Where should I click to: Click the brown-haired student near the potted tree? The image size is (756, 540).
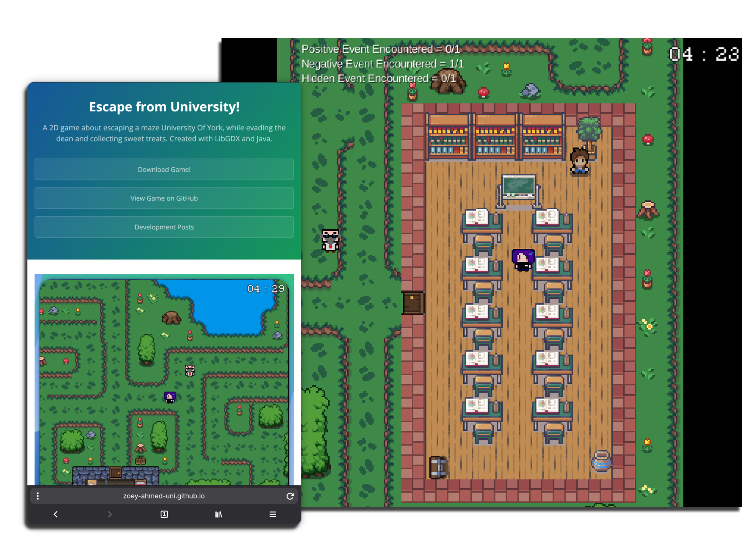pos(579,161)
